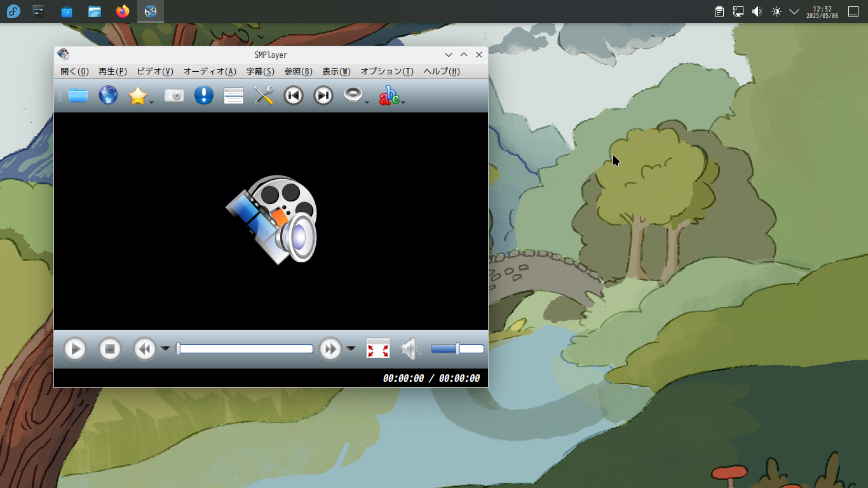Select the SMPlayer task in the top panel
The image size is (868, 488).
(x=151, y=11)
